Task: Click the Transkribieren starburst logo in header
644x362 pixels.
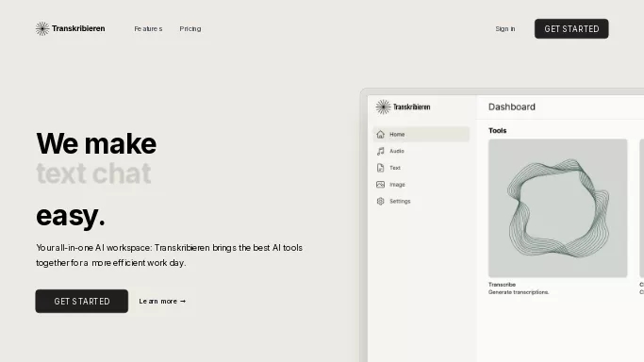Action: [x=41, y=28]
